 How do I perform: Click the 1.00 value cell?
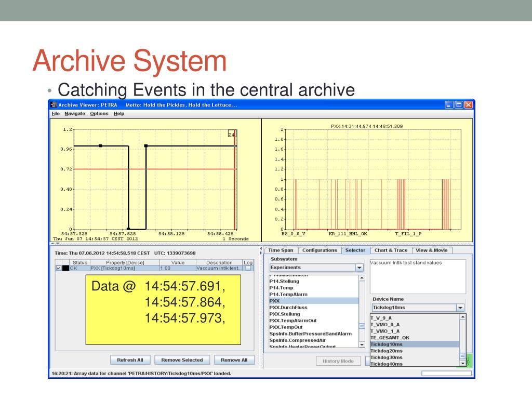pyautogui.click(x=178, y=268)
